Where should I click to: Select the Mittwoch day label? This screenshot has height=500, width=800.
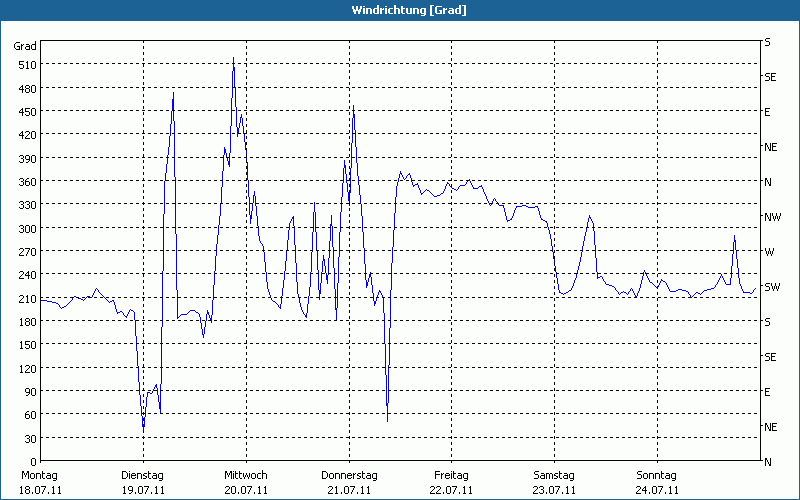coord(246,476)
